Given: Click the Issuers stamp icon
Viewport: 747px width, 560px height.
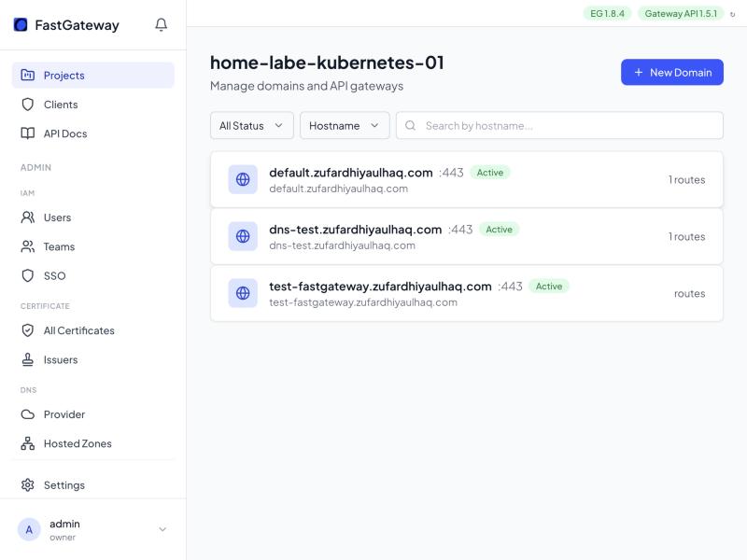Looking at the screenshot, I should pos(28,359).
